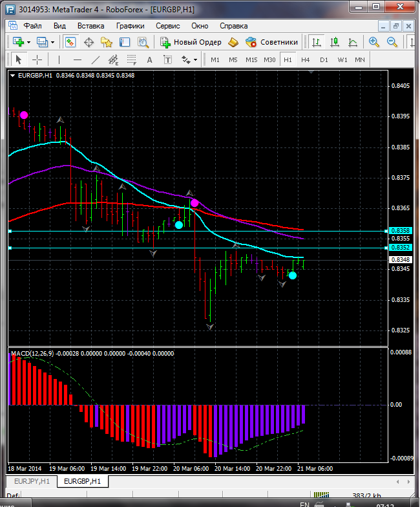Switch timeframe to MN
This screenshot has width=420, height=507.
tap(359, 59)
